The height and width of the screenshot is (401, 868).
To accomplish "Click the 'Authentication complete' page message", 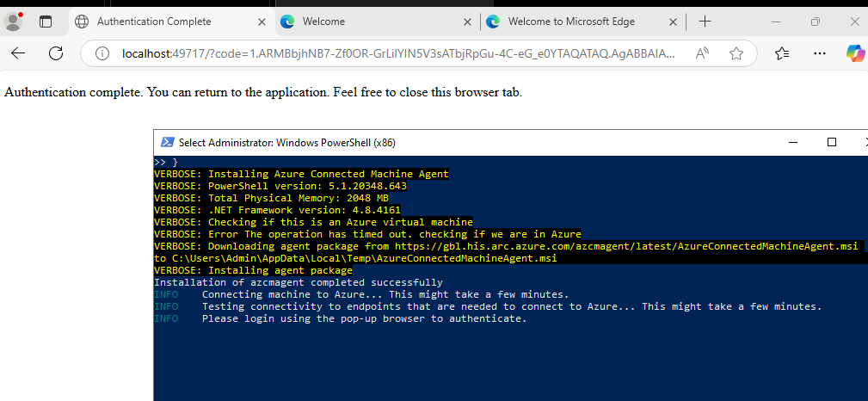I will (x=263, y=92).
